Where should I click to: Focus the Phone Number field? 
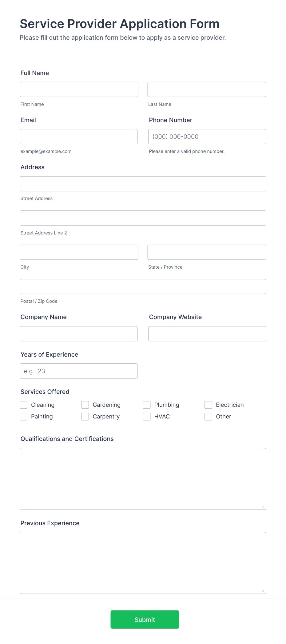207,136
